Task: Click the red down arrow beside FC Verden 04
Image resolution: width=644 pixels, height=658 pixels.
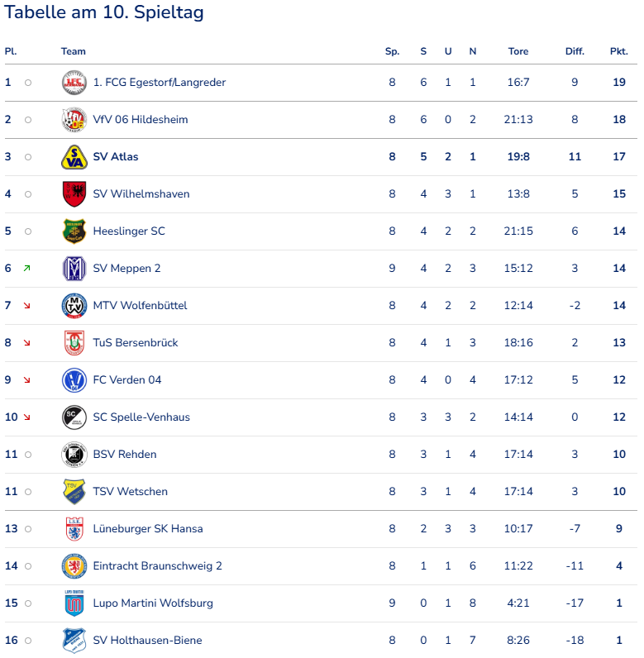Action: tap(27, 380)
